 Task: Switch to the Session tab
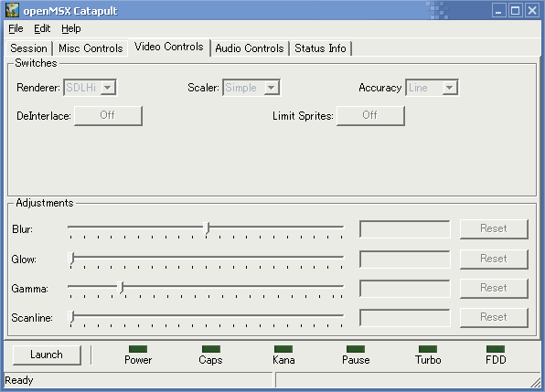coord(29,48)
